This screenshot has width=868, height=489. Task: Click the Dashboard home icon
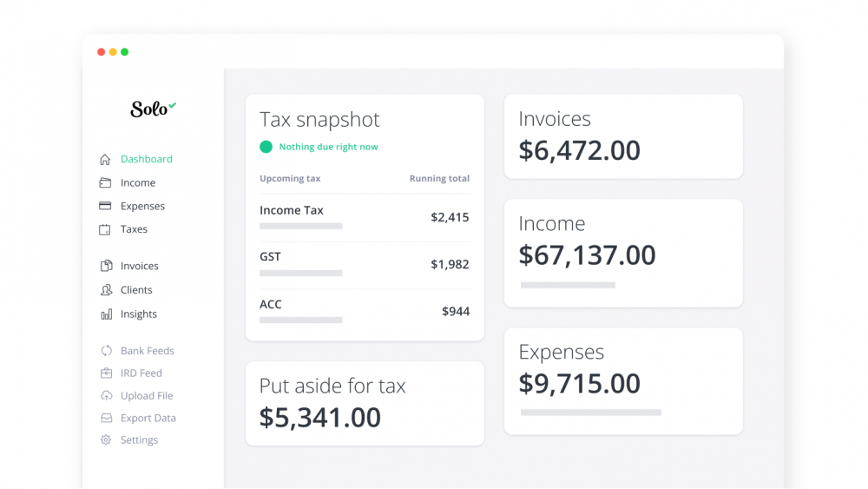point(105,160)
